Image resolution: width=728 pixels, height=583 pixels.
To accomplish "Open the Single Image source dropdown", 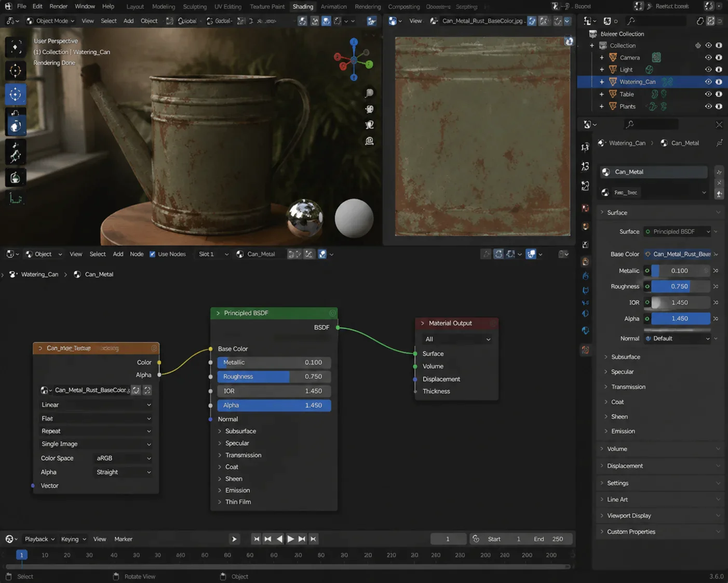I will point(96,444).
